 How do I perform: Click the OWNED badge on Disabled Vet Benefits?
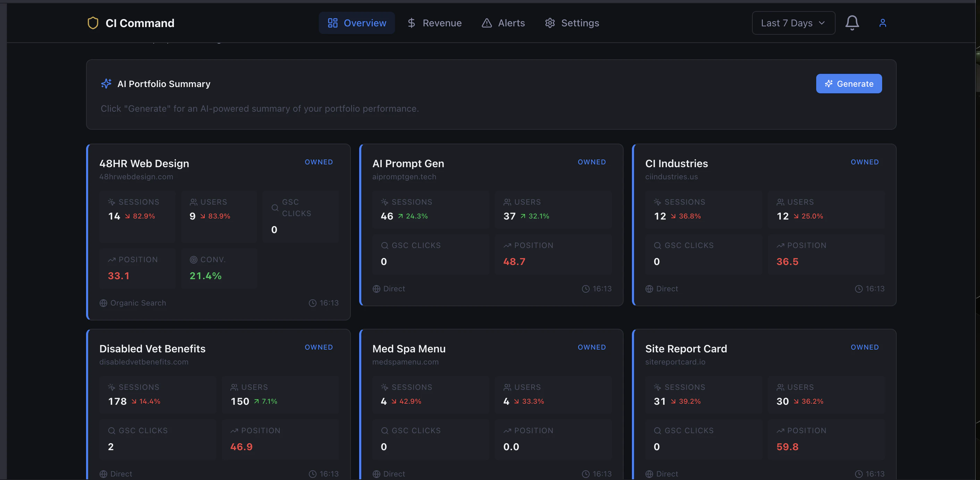click(x=319, y=347)
